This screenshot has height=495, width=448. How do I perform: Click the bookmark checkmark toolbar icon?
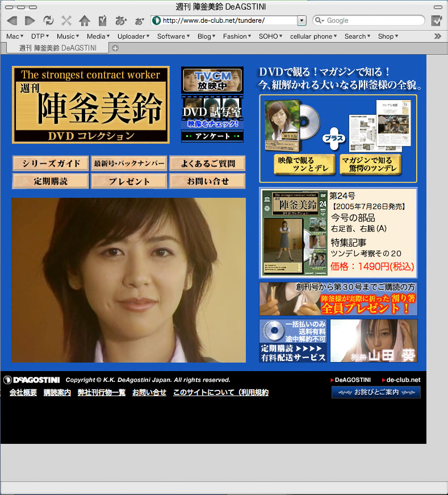click(103, 21)
